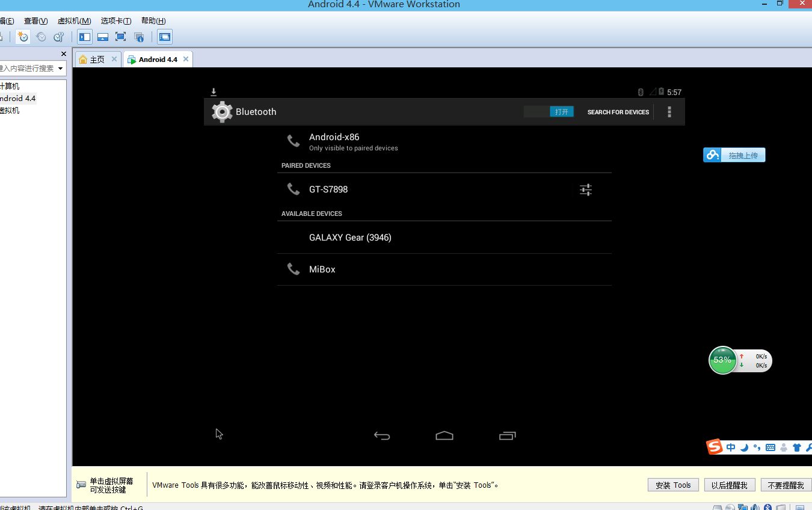The image size is (812, 510).
Task: Pair with GALAXY Gear (3946)
Action: point(444,238)
